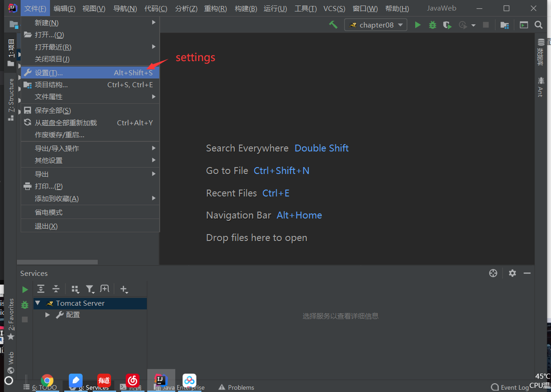Open Search Everywhere via the magnifier icon
The height and width of the screenshot is (392, 551).
pyautogui.click(x=538, y=25)
